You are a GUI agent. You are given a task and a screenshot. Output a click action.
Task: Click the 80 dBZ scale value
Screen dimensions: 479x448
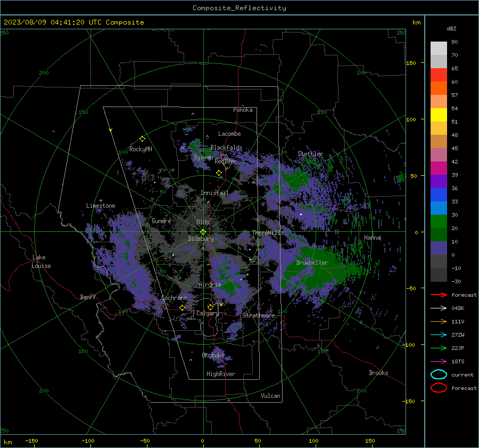coord(455,42)
